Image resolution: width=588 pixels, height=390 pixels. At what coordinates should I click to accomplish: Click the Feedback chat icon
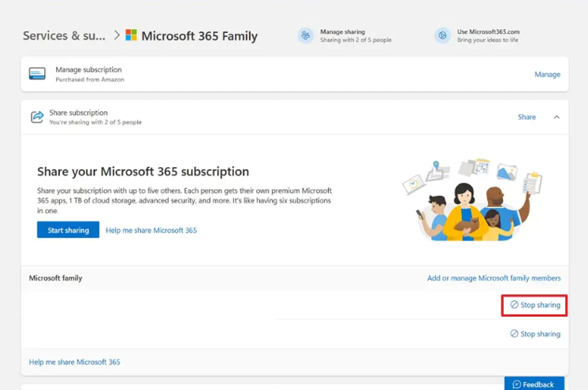pyautogui.click(x=516, y=384)
